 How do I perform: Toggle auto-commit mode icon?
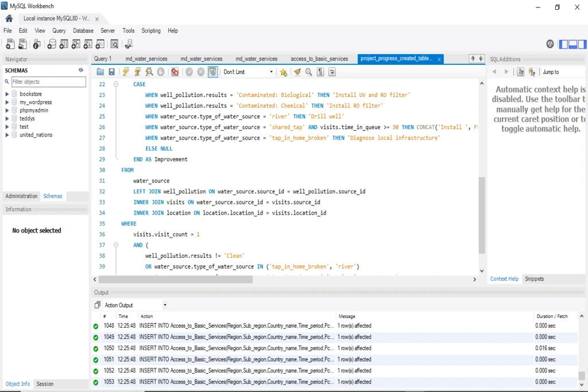[212, 72]
